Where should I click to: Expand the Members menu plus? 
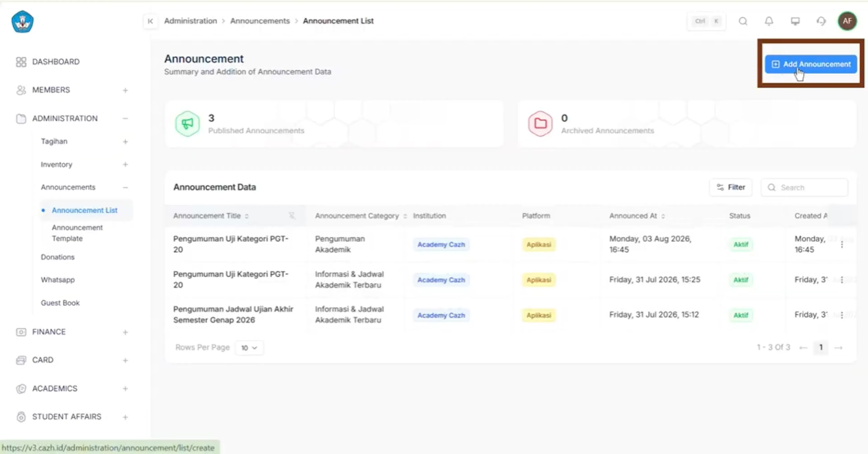tap(125, 90)
